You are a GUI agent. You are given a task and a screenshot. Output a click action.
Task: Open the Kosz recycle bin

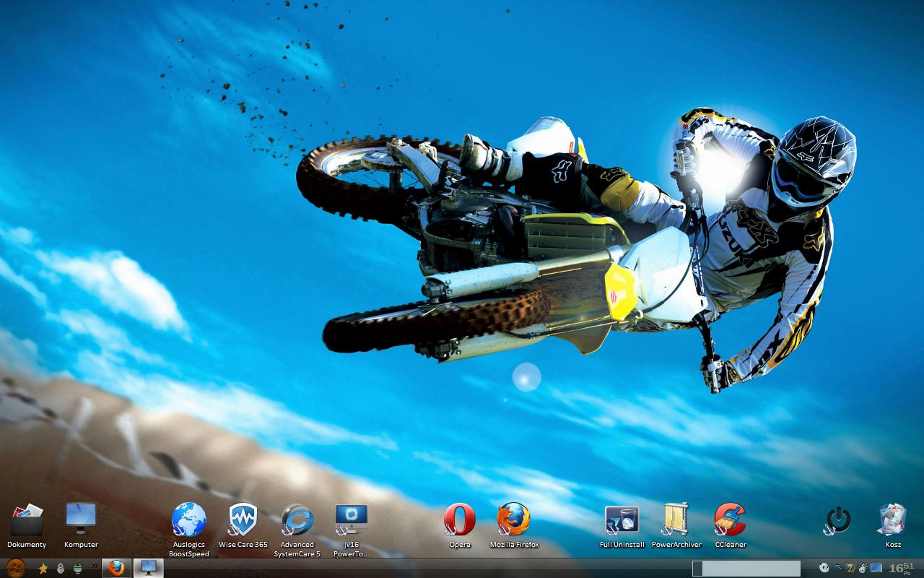tap(893, 521)
